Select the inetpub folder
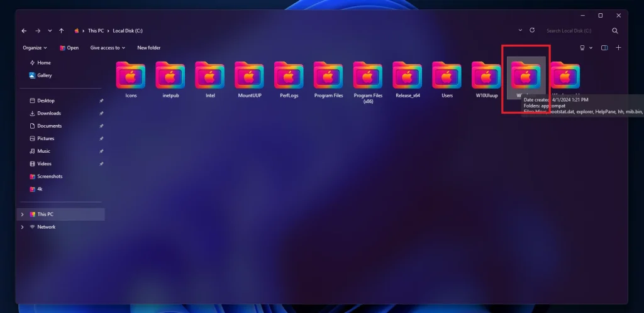Image resolution: width=644 pixels, height=313 pixels. [170, 80]
